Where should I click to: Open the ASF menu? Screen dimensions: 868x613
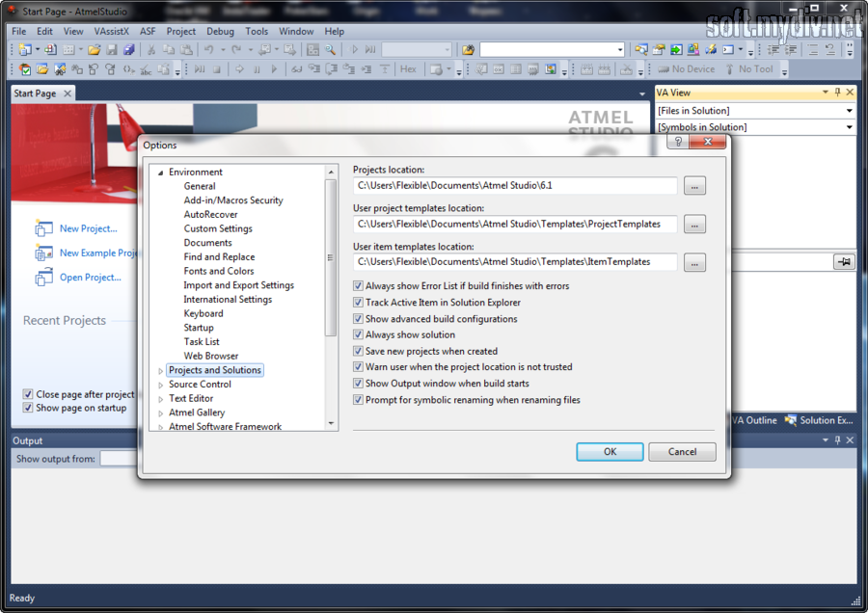[148, 31]
